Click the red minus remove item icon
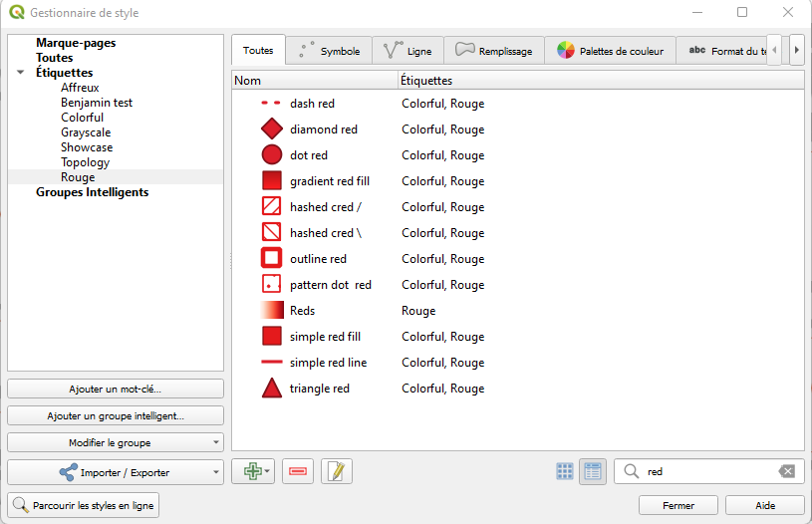 297,471
